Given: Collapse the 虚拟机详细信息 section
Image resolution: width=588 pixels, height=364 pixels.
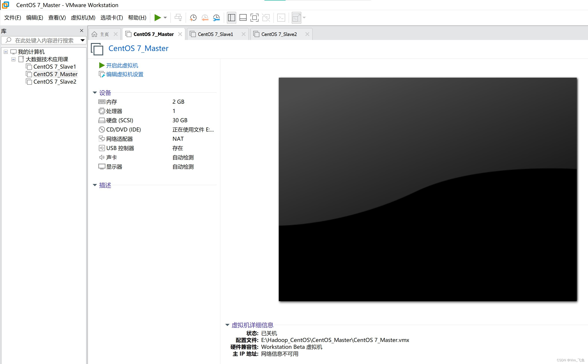Looking at the screenshot, I should [x=227, y=325].
